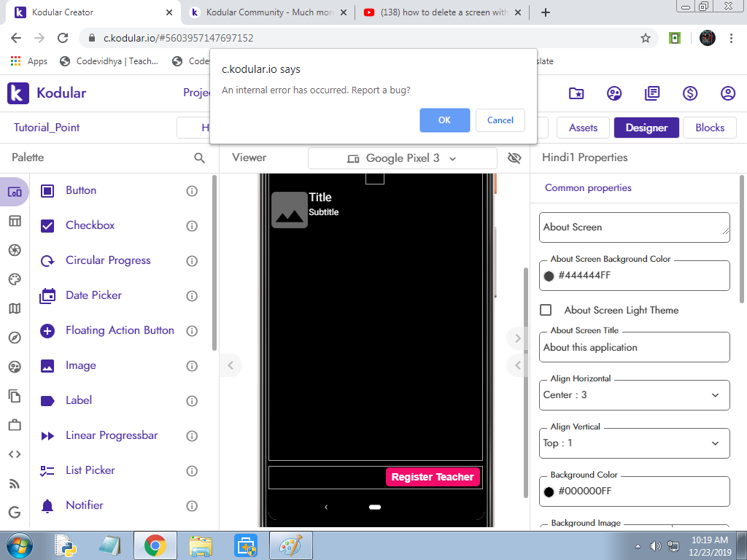Open Align Vertical dropdown
The height and width of the screenshot is (560, 747).
pos(634,443)
